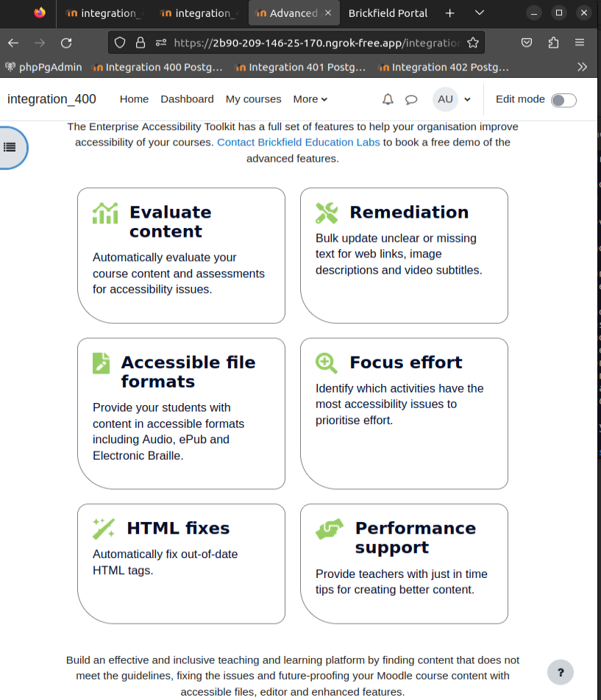
Task: Click the 'Identify which activities have the' text
Action: tap(399, 388)
